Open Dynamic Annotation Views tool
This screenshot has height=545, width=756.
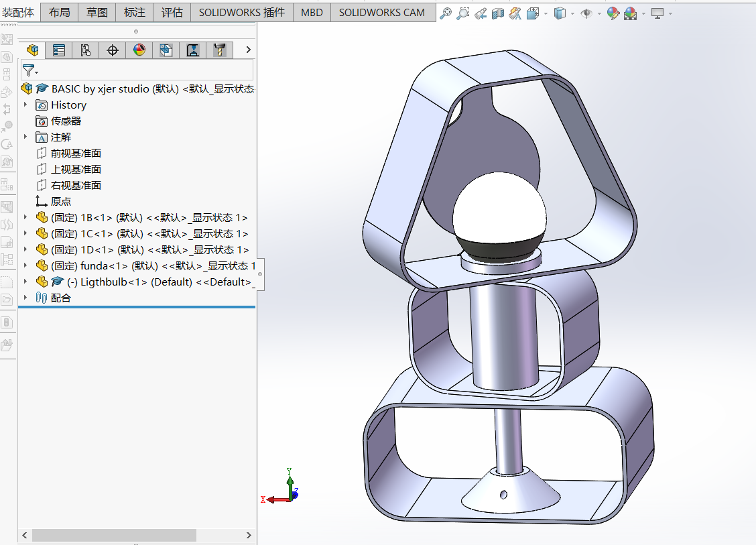click(515, 13)
